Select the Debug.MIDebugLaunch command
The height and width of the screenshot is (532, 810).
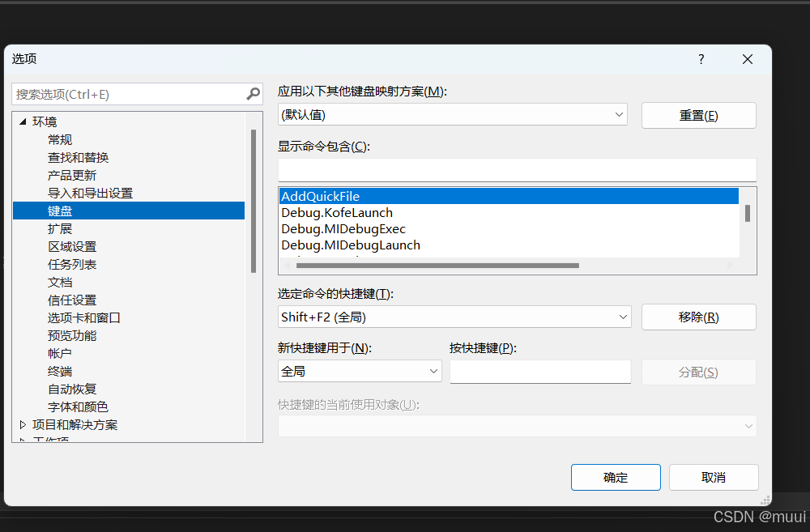[509, 245]
